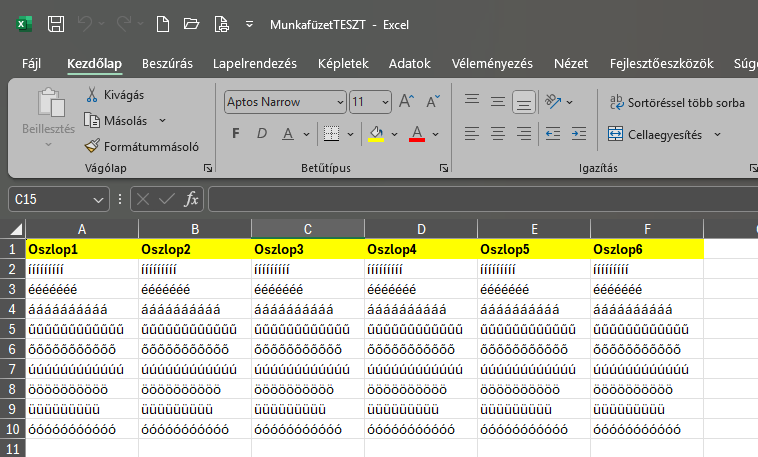Select column C header

click(x=308, y=229)
